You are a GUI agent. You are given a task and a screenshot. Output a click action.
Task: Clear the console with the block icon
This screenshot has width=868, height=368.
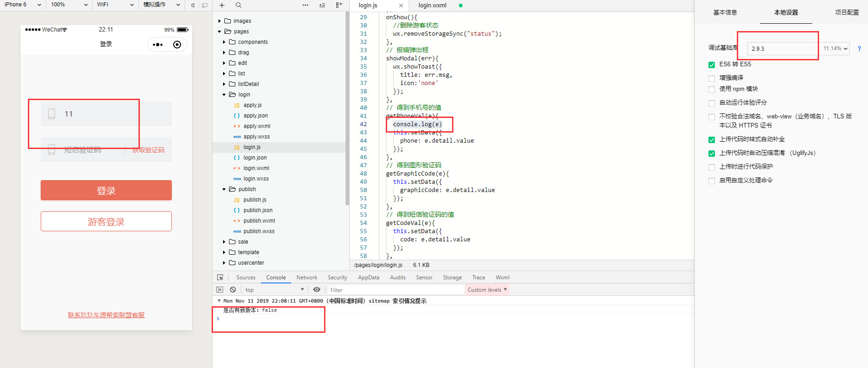click(233, 290)
